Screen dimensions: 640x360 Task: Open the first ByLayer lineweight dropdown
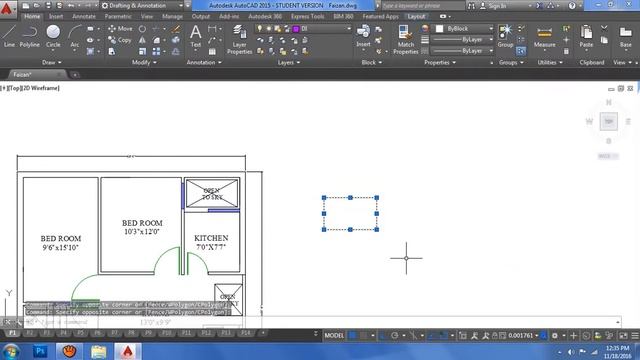462,40
